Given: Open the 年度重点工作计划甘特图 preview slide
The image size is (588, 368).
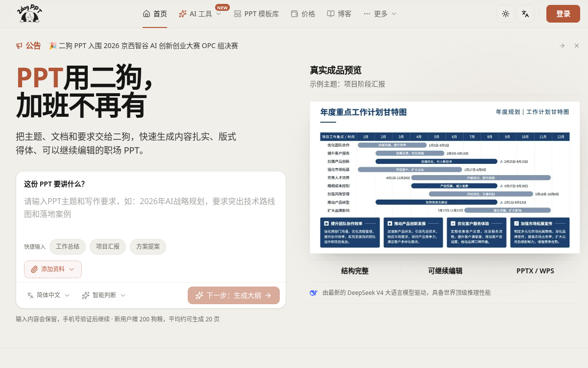Looking at the screenshot, I should (445, 177).
